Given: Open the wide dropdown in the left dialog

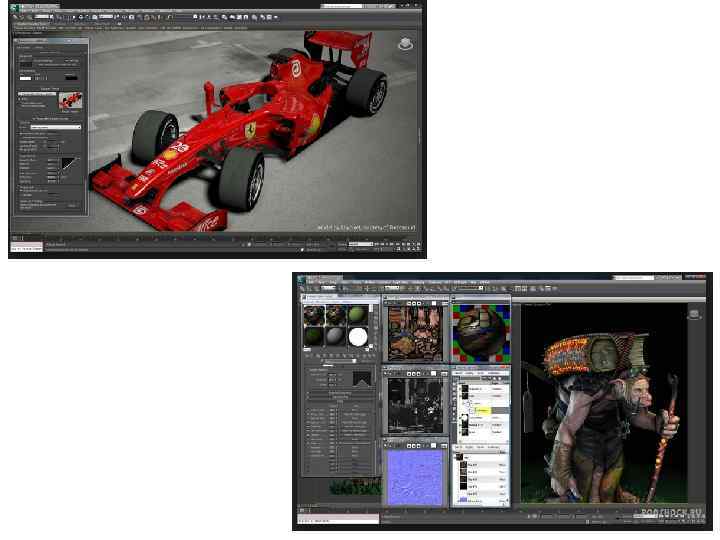Looking at the screenshot, I should click(56, 127).
